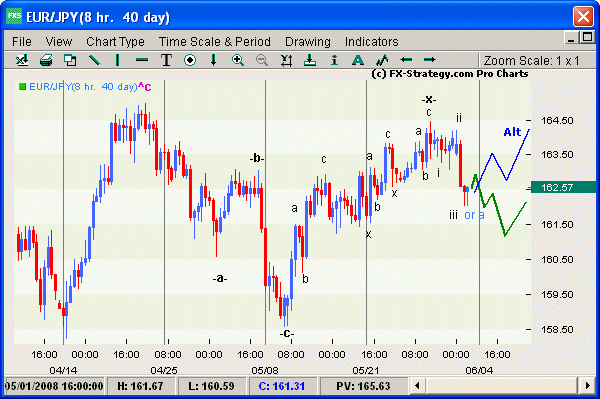Click the wave line indicator icon

(382, 60)
